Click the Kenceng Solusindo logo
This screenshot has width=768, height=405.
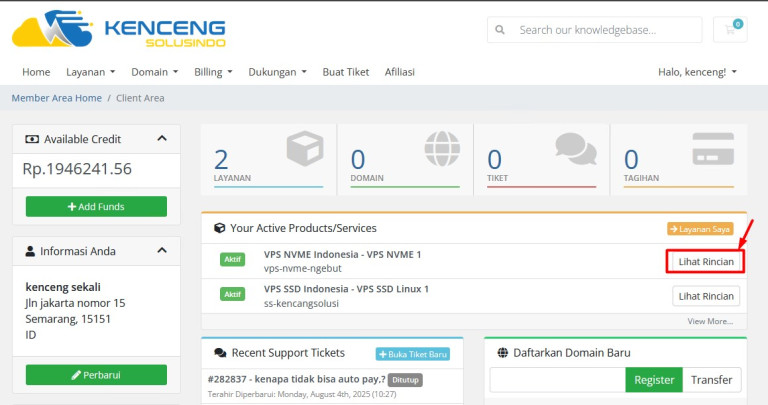pos(118,30)
